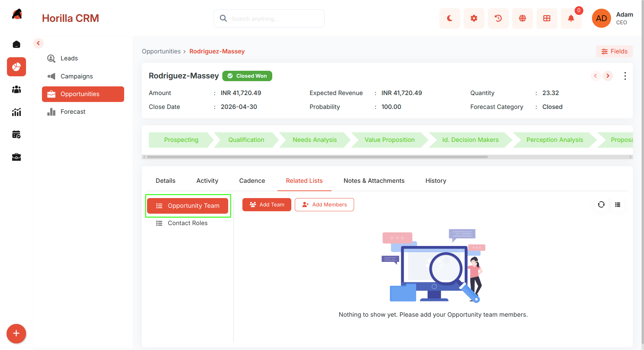The width and height of the screenshot is (644, 350).
Task: Select the Needs Analysis stage
Action: click(315, 140)
